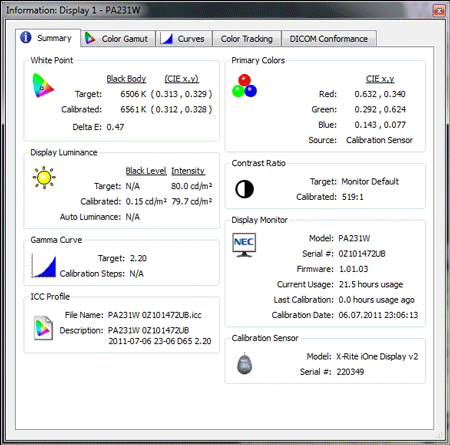Switch to the Color Tracking tab
The width and height of the screenshot is (450, 445).
[x=247, y=39]
